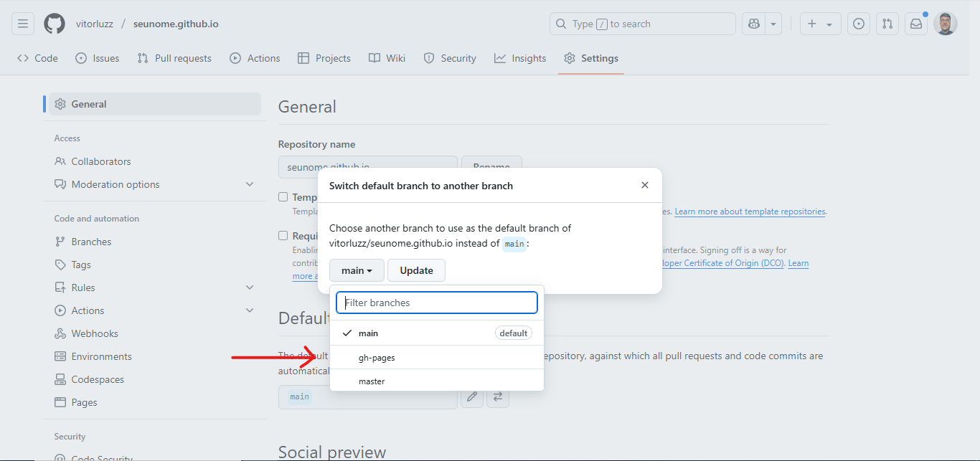The height and width of the screenshot is (461, 980).
Task: Click the switch branch arrows icon
Action: (x=498, y=396)
